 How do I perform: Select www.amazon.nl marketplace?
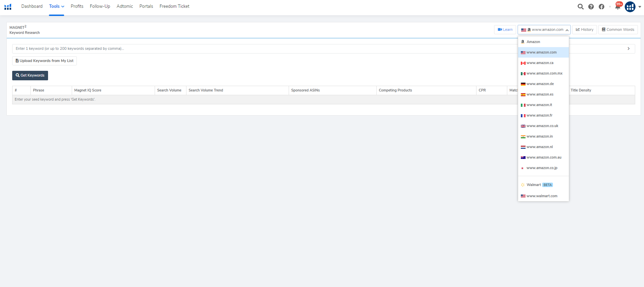(x=543, y=147)
